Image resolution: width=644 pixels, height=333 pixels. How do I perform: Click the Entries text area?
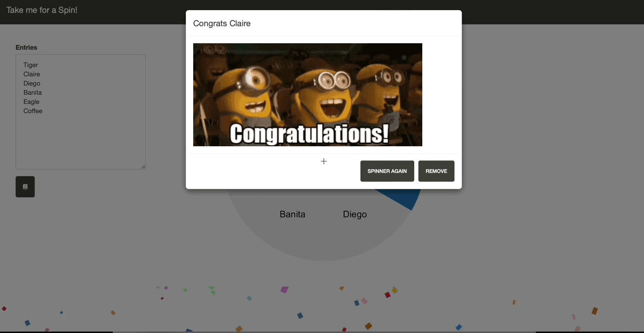click(x=80, y=112)
